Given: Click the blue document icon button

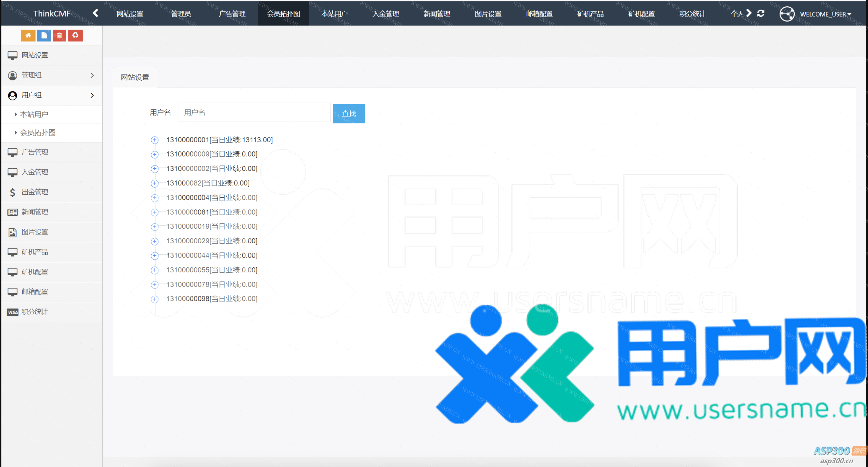Looking at the screenshot, I should click(x=44, y=35).
